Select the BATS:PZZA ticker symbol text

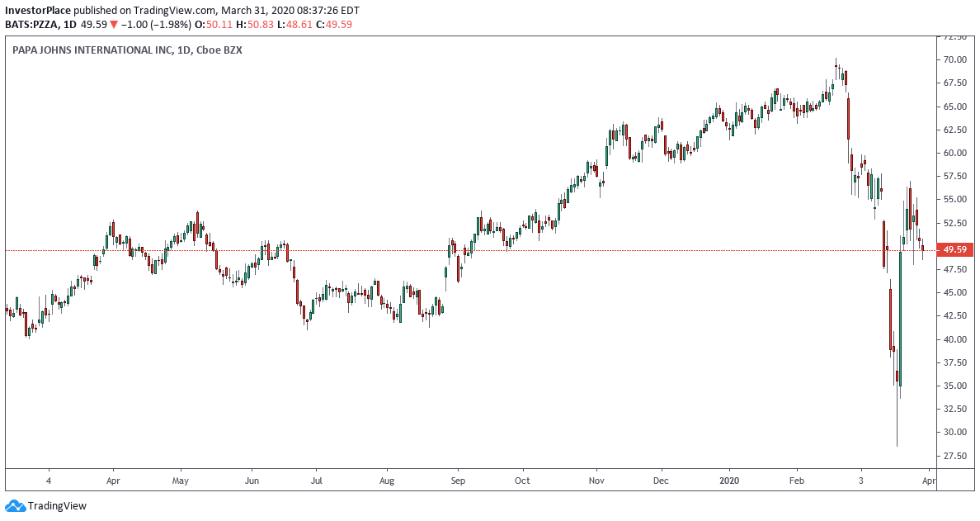(31, 25)
